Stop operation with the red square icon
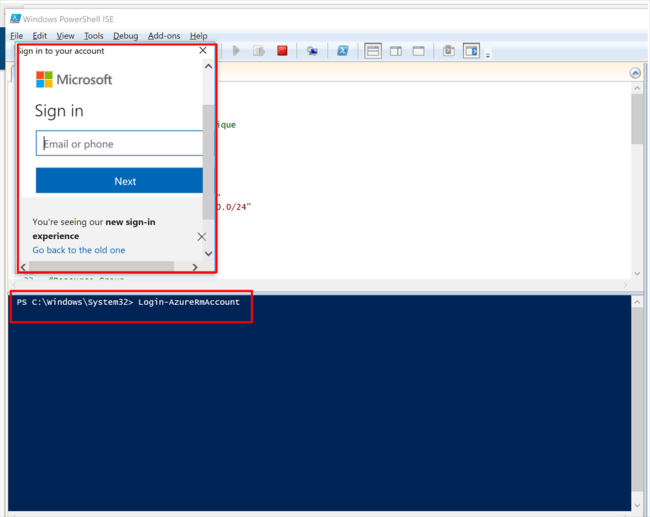 click(x=282, y=51)
